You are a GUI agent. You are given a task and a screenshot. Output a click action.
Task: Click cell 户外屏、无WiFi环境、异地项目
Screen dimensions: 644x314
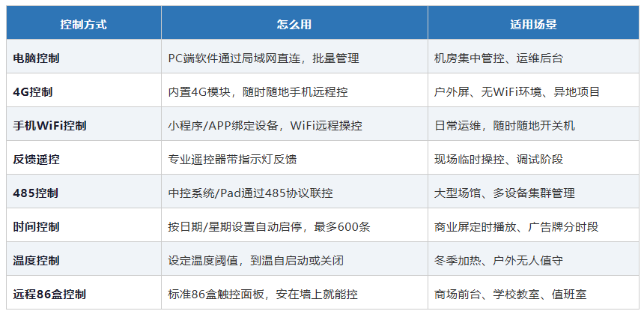click(533, 90)
